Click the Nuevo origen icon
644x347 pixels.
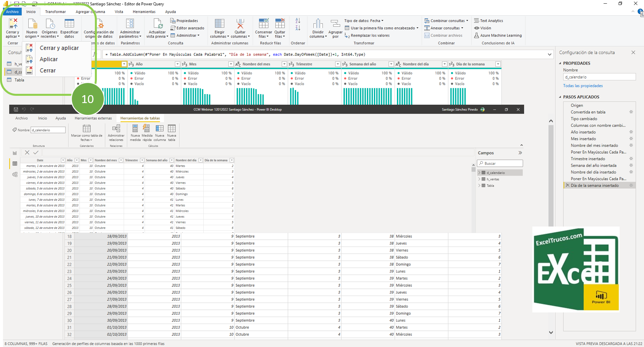click(x=32, y=24)
